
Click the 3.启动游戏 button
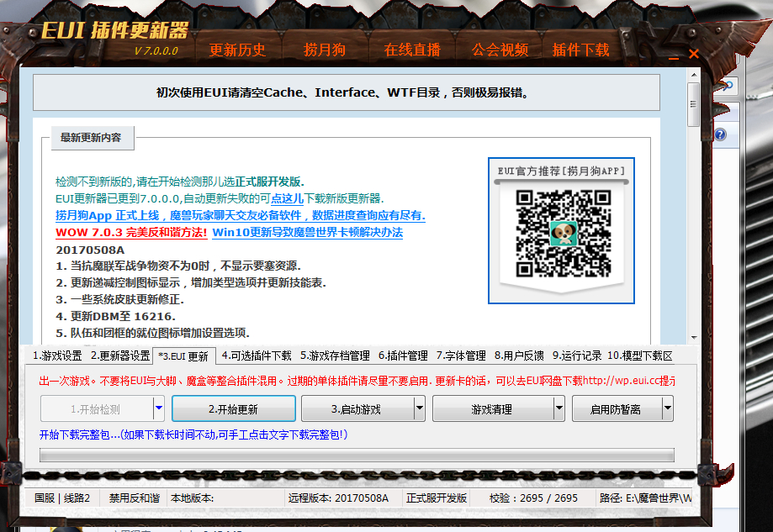(357, 408)
